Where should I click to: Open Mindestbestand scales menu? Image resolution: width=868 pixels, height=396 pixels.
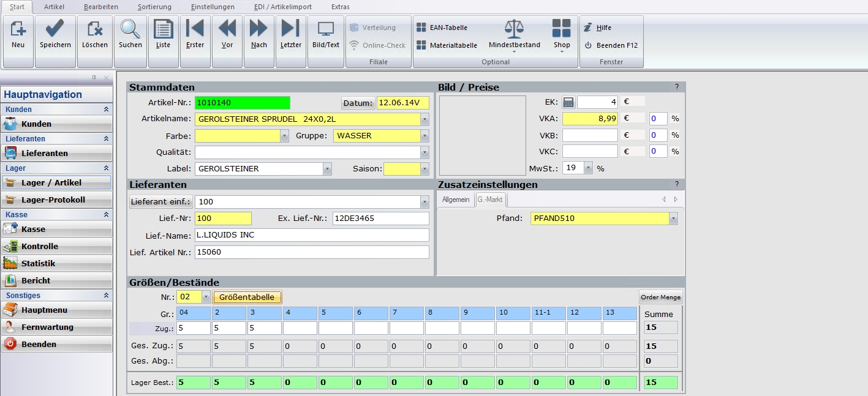click(515, 35)
